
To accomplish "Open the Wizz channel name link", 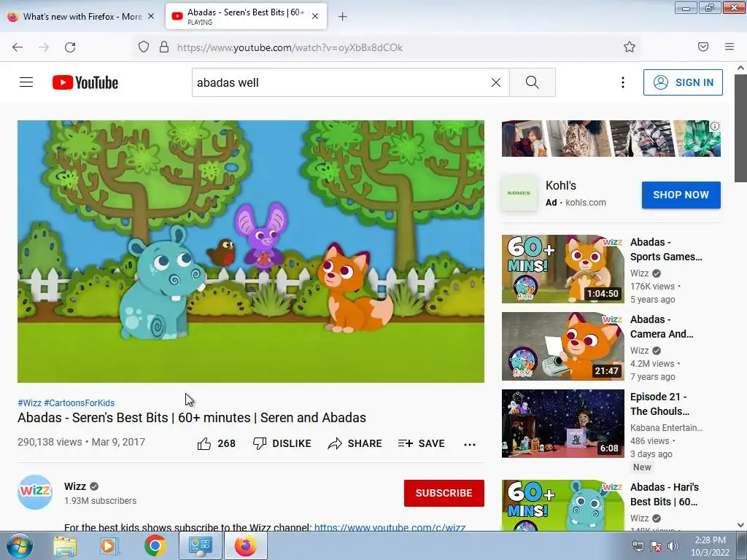I will click(x=75, y=486).
